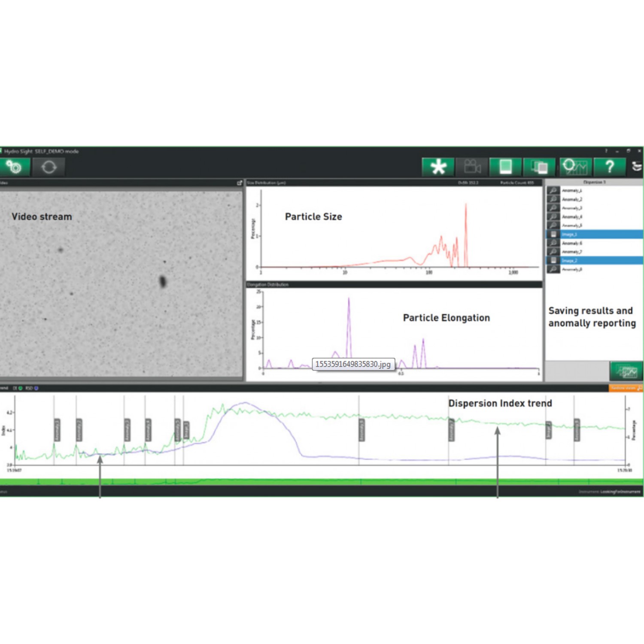The image size is (644, 644).
Task: Select Anomaly_6 in the results list
Action: (x=572, y=243)
